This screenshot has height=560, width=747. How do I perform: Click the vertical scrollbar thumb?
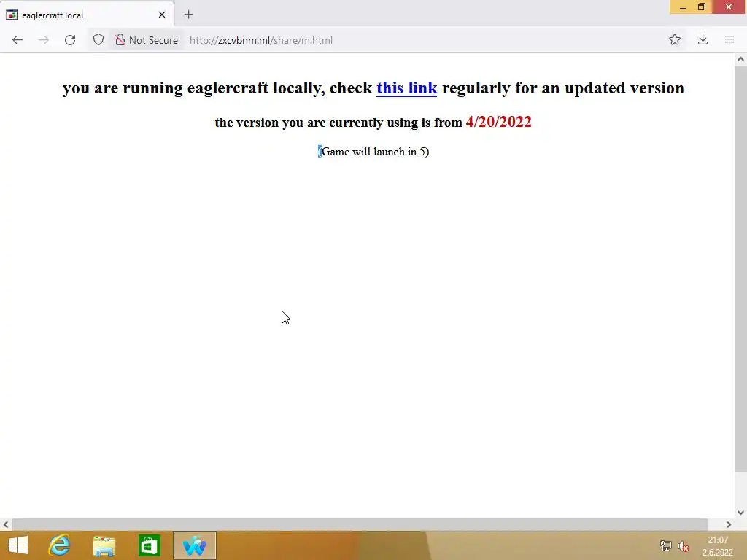[740, 269]
